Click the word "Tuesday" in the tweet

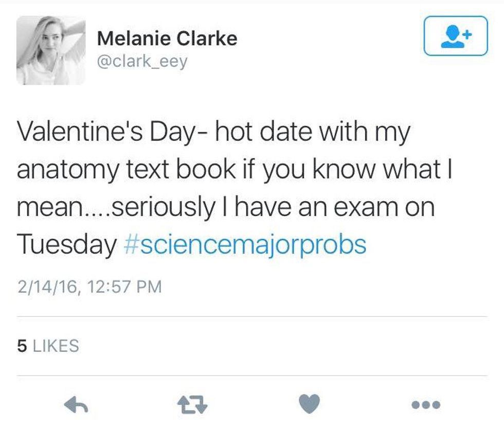67,244
